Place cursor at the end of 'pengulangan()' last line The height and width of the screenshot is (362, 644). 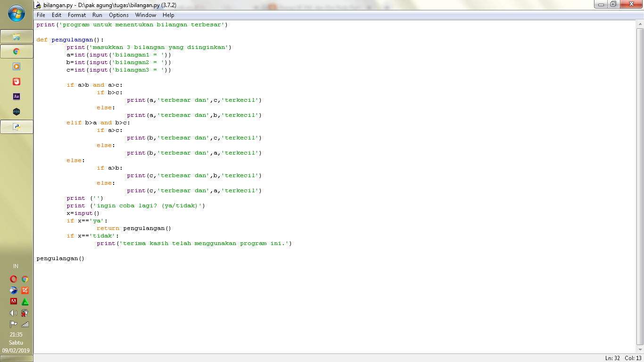click(x=85, y=258)
